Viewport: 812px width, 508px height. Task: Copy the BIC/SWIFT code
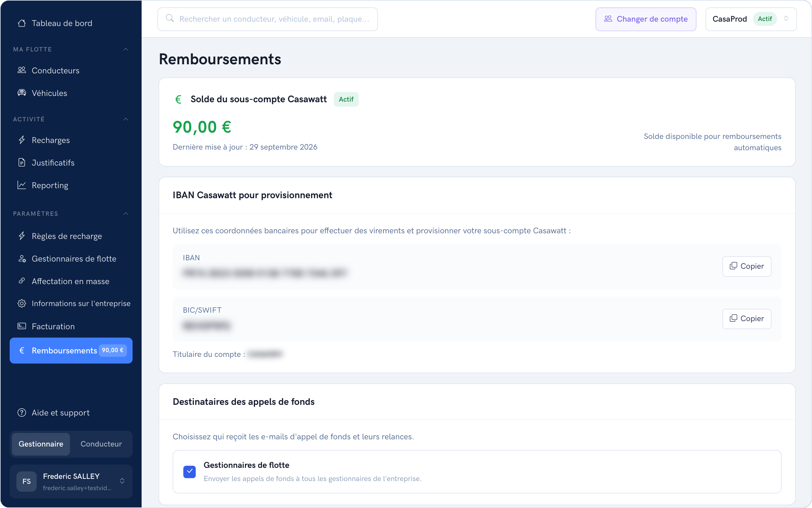pyautogui.click(x=747, y=319)
